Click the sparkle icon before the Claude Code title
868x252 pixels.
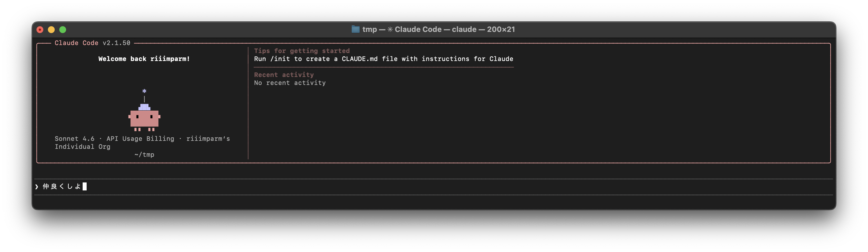tap(390, 30)
